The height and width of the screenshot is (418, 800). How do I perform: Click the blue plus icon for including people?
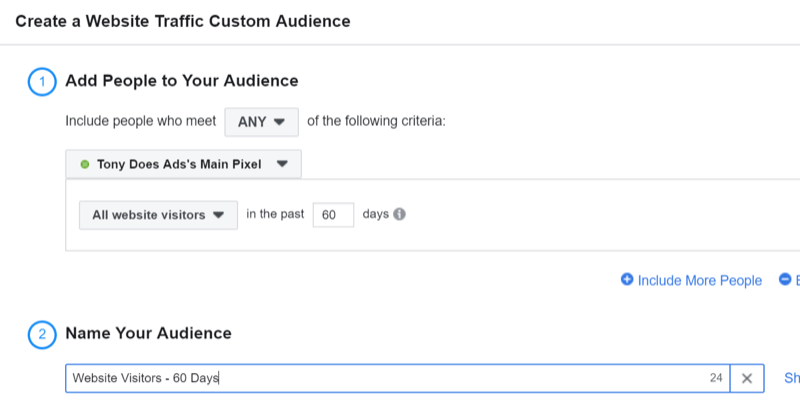point(627,280)
